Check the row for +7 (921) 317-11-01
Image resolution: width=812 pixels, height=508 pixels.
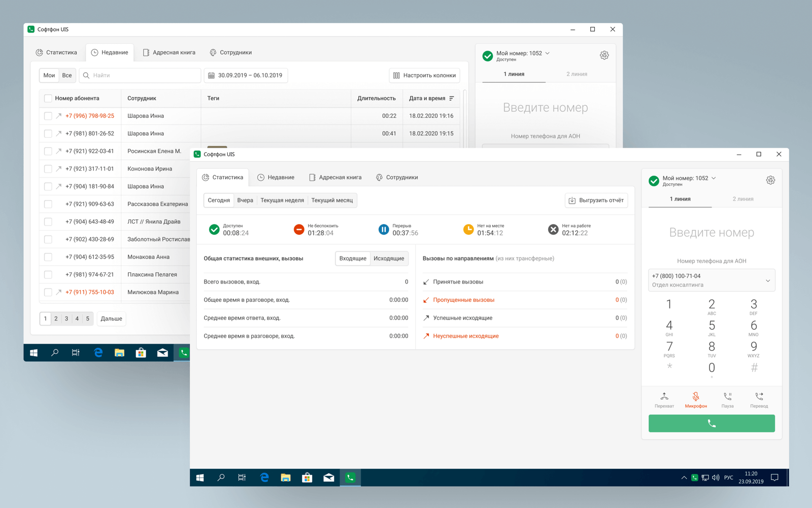pyautogui.click(x=48, y=169)
